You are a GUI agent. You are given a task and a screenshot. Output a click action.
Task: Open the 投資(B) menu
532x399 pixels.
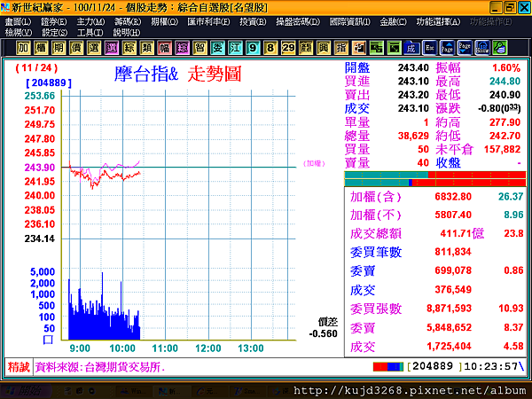click(x=253, y=22)
